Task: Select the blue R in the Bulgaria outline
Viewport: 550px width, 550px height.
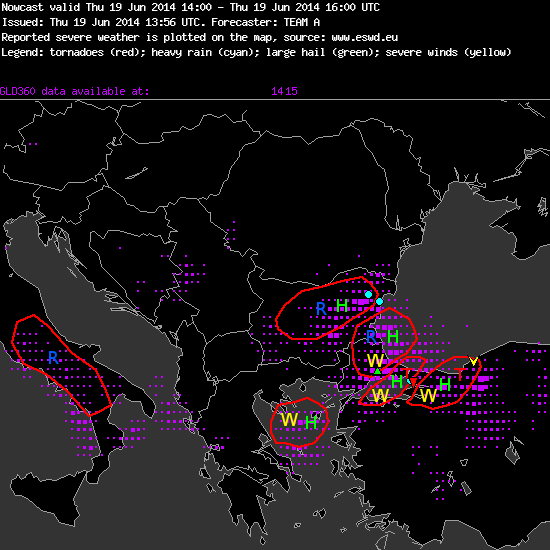Action: pyautogui.click(x=321, y=309)
